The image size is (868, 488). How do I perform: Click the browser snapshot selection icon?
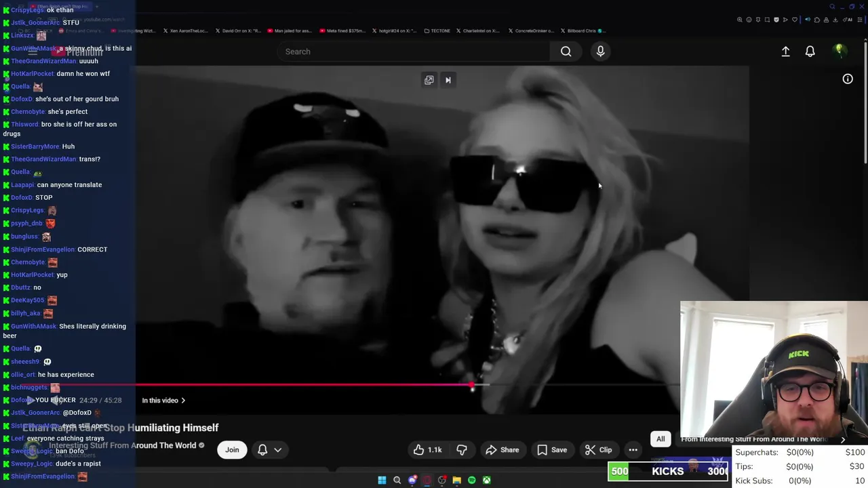click(767, 20)
